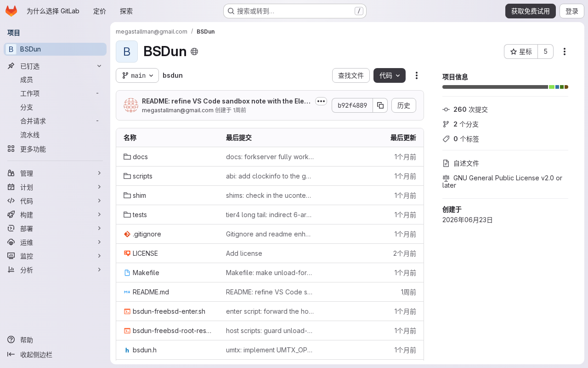Open the tests folder
This screenshot has height=368, width=588.
coord(140,215)
